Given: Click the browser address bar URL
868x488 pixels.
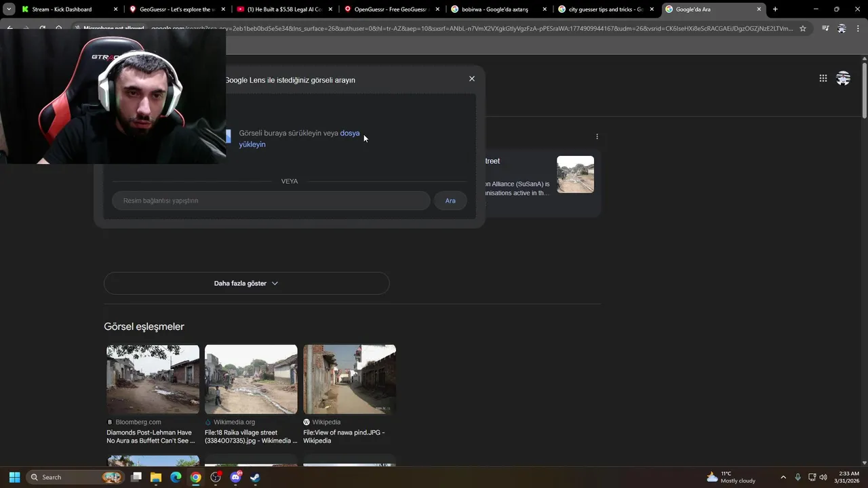Looking at the screenshot, I should [471, 28].
